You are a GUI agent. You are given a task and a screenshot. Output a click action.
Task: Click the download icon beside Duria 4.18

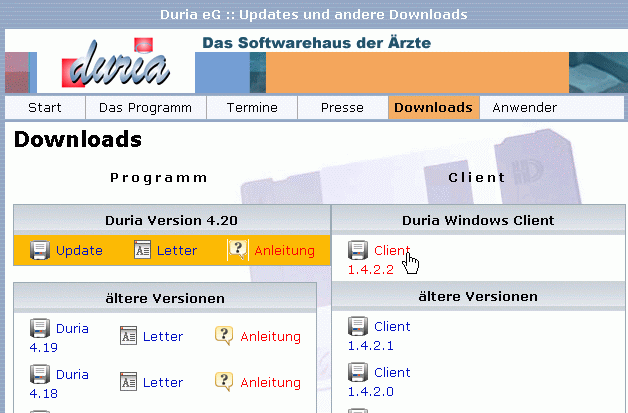[x=40, y=374]
